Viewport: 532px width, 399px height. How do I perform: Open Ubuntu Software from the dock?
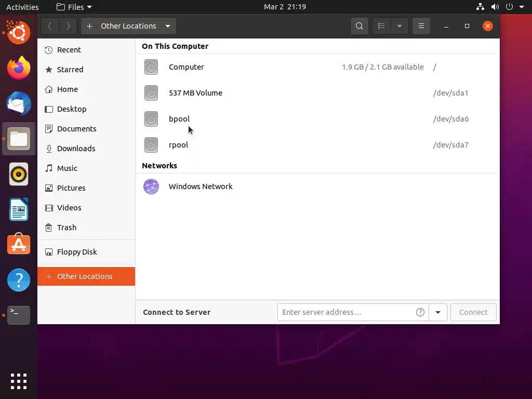(x=19, y=244)
